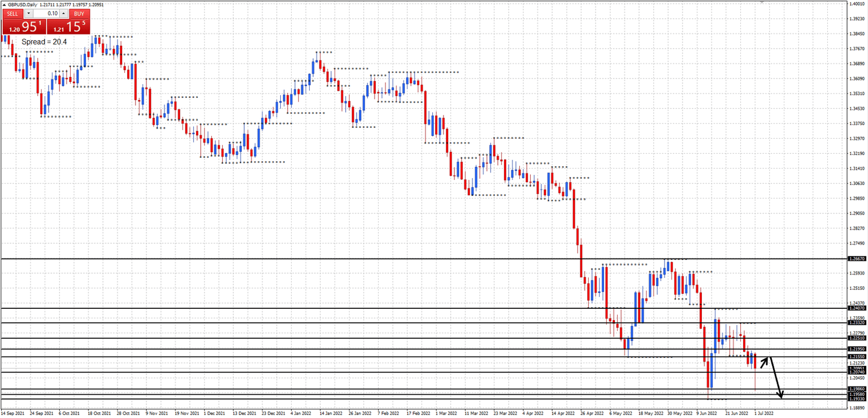The height and width of the screenshot is (418, 868).
Task: Click the 1.37670 price axis label
Action: tap(858, 49)
